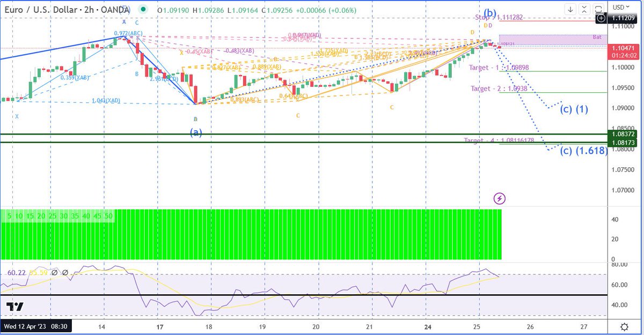This screenshot has height=335, width=644.
Task: Click the '(b)' wave label
Action: pos(489,13)
